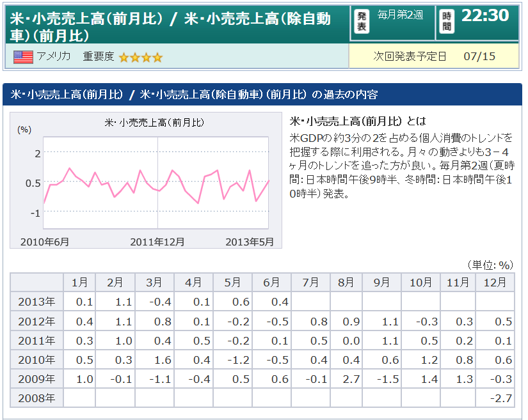Click next release date 07/15
Viewport: 528px width, 420px height.
(x=479, y=56)
